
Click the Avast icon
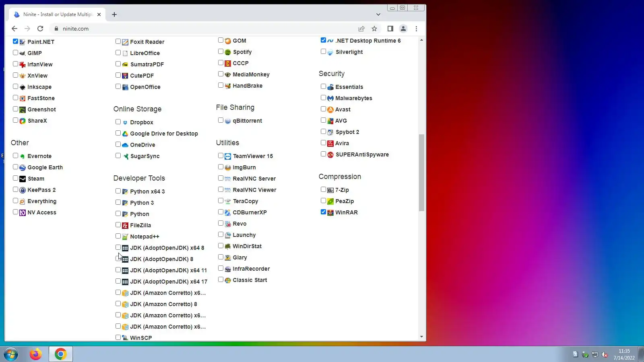click(330, 109)
